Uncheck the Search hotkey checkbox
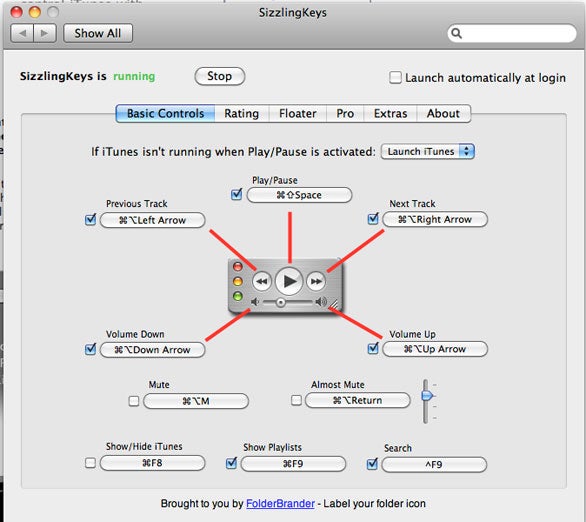Viewport: 586px width, 522px height. pos(372,464)
